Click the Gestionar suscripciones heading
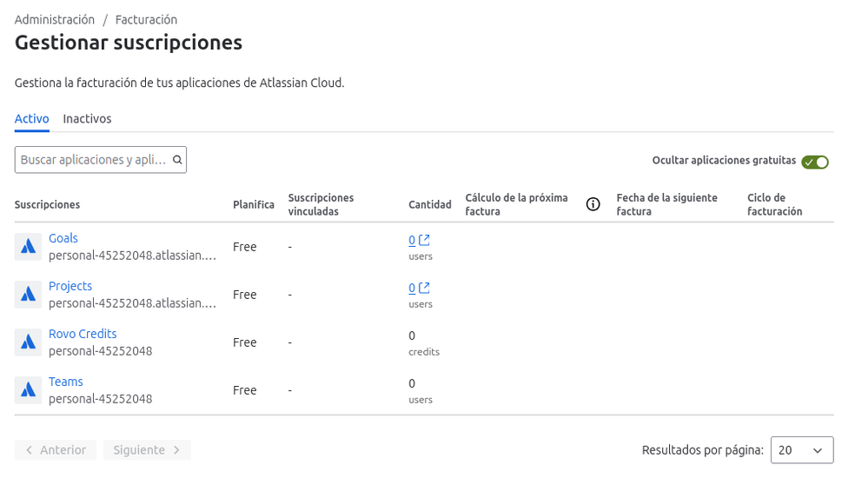 point(129,43)
